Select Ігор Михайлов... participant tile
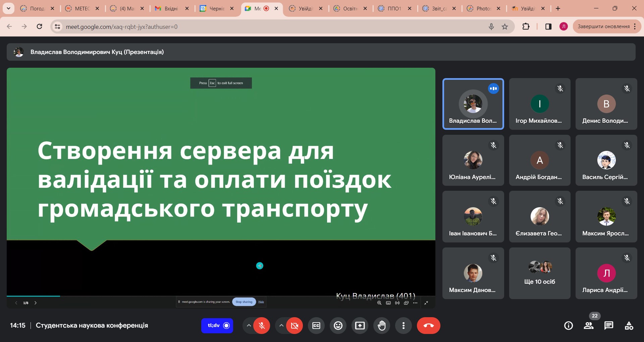This screenshot has width=644, height=342. tap(539, 104)
